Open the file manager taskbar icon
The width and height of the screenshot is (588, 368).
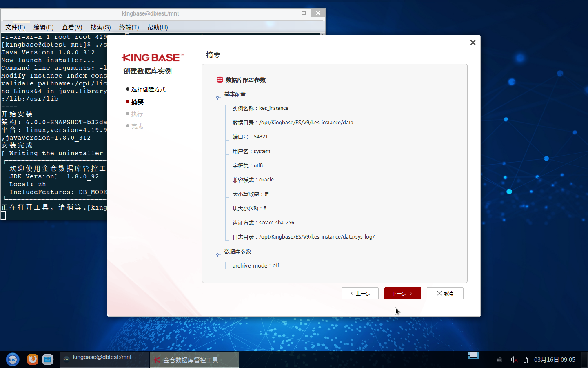[48, 359]
